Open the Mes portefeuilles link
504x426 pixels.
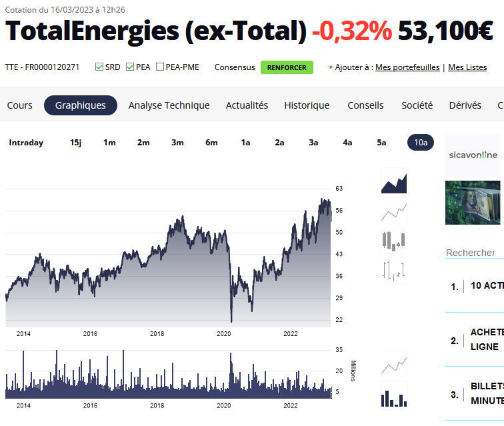[407, 67]
